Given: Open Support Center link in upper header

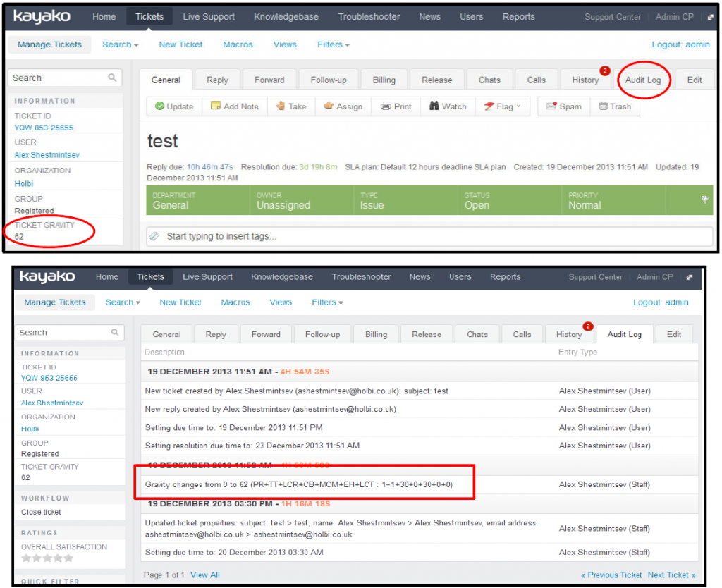Looking at the screenshot, I should click(613, 17).
